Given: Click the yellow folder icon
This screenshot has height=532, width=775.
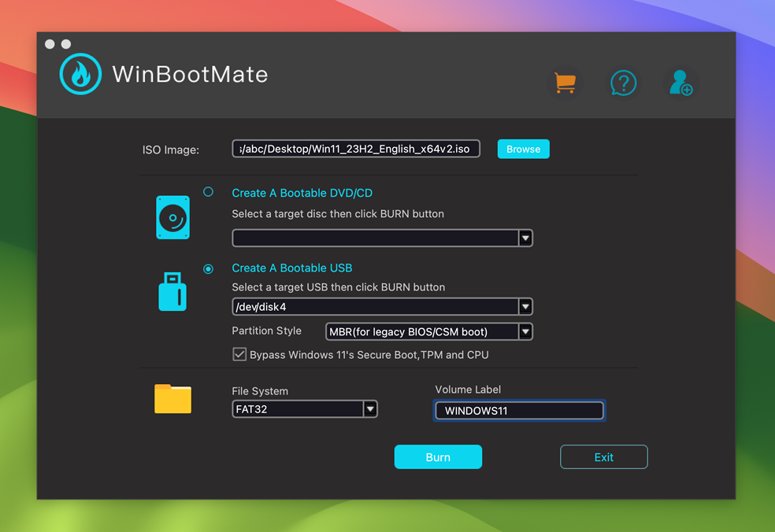Looking at the screenshot, I should coord(172,399).
